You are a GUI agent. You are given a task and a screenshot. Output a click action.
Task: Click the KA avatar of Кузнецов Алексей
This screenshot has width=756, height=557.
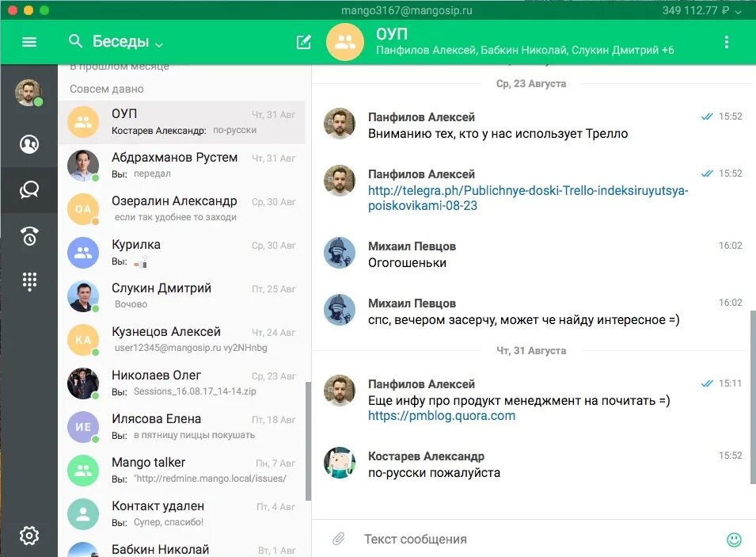click(83, 339)
